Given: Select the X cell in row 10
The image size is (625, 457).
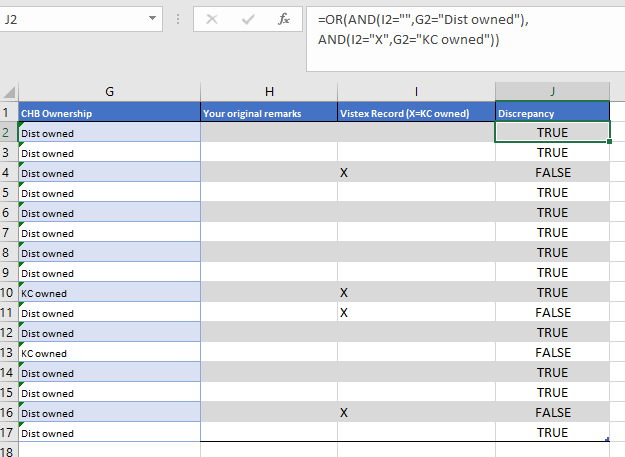Looking at the screenshot, I should pyautogui.click(x=416, y=292).
